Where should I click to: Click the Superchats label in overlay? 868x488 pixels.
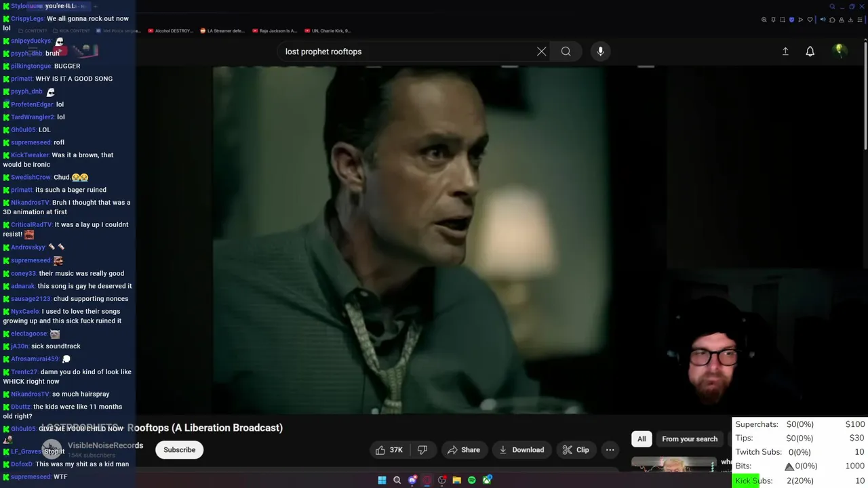click(x=757, y=424)
